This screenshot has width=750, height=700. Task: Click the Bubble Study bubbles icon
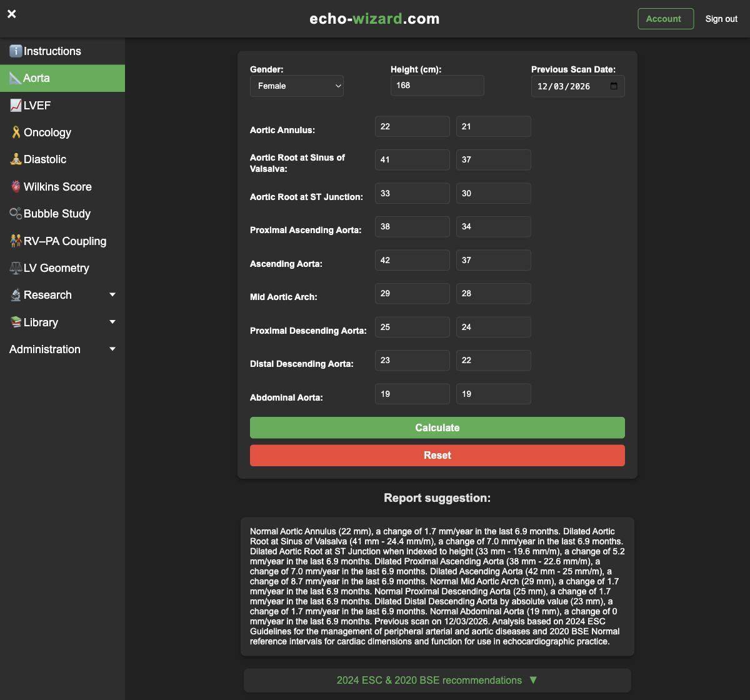(16, 214)
